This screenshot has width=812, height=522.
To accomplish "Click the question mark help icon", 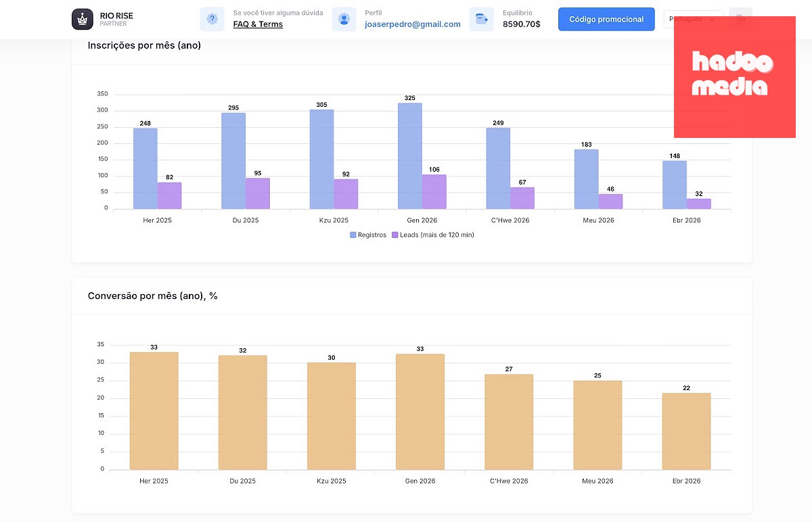I will point(212,19).
